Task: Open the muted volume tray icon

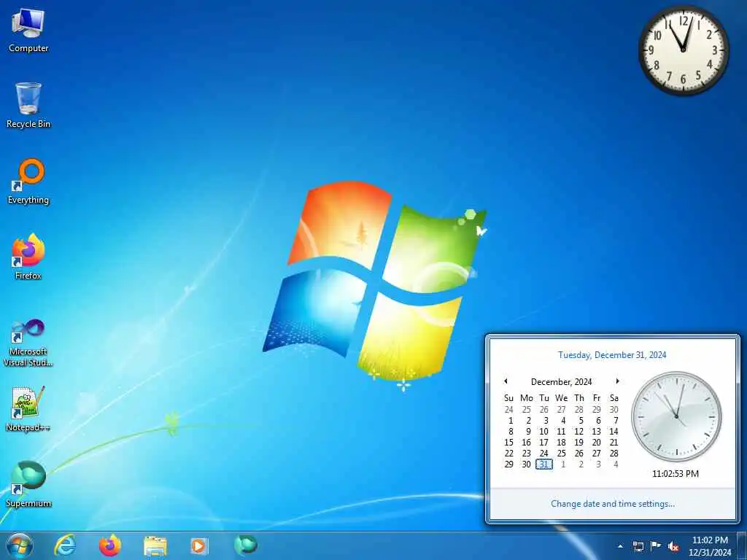Action: click(x=673, y=546)
